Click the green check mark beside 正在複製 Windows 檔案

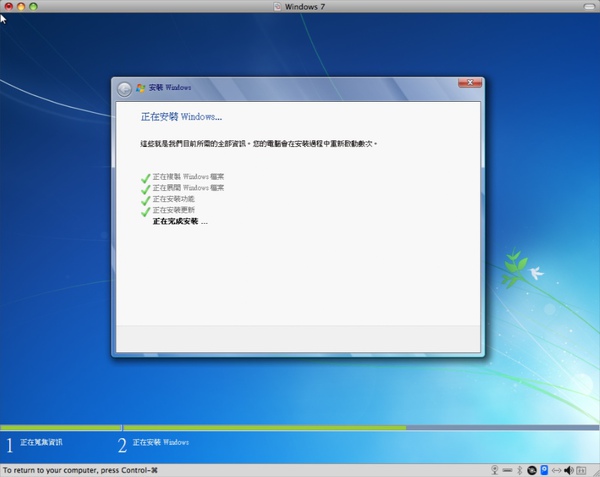(145, 178)
